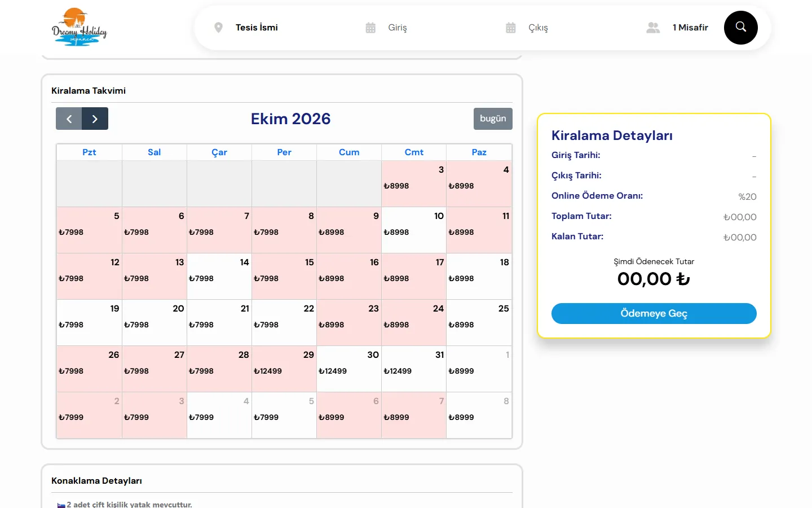Click the Konaklama Detayları heading

coord(96,481)
